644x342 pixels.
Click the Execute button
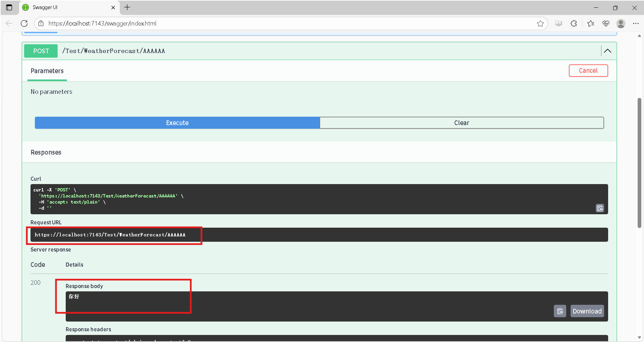click(x=177, y=123)
